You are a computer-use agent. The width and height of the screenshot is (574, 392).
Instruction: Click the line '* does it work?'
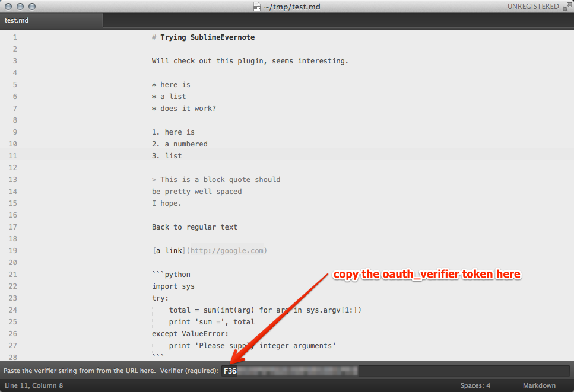click(x=184, y=109)
